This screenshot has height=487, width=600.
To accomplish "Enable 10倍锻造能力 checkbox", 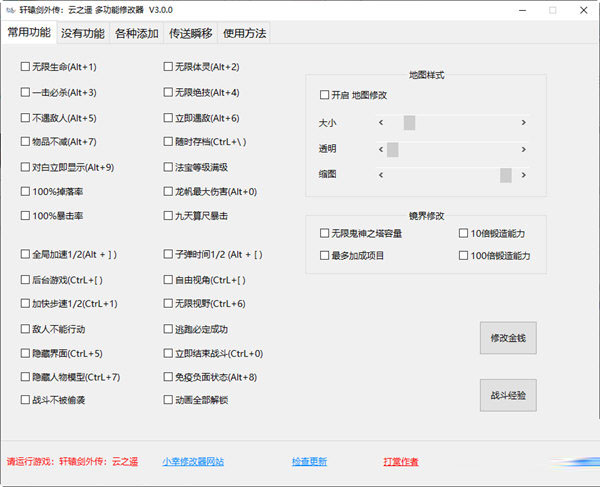I will click(x=463, y=233).
